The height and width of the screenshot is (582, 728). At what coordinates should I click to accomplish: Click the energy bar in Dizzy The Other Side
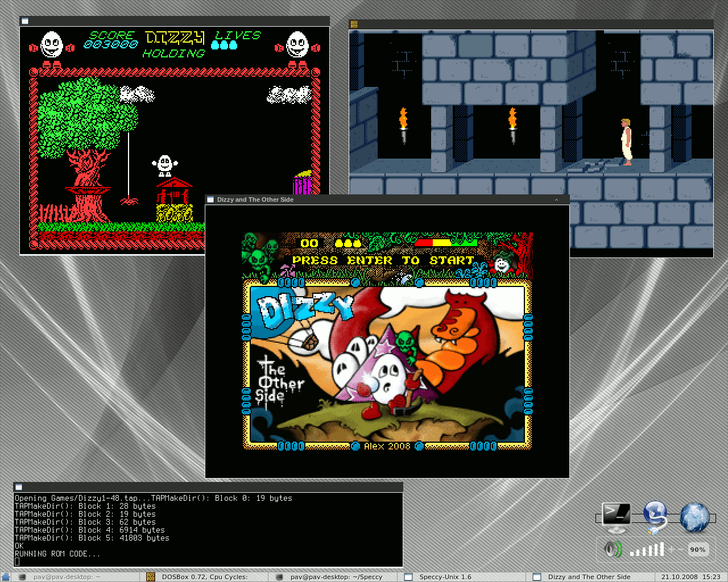[446, 243]
